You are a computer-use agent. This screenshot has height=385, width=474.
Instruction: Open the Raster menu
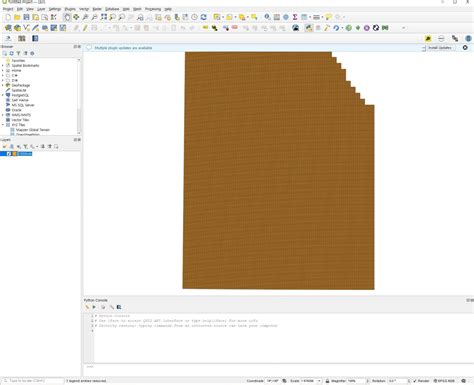click(x=97, y=9)
